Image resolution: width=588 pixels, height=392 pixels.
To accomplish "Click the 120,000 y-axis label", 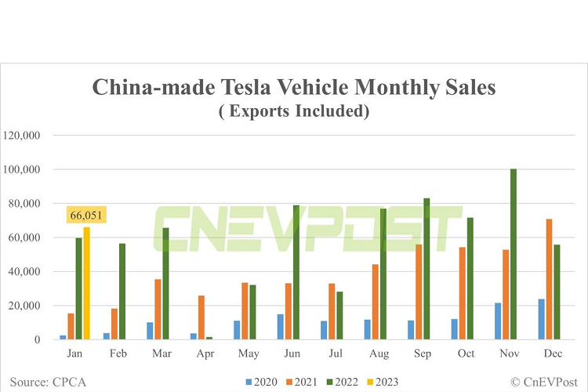I will 30,135.
